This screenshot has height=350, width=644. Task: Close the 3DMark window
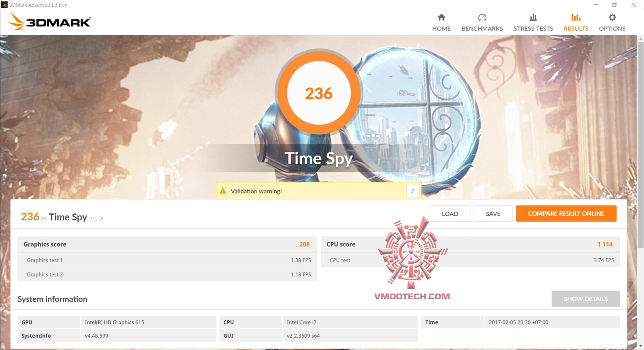click(634, 5)
